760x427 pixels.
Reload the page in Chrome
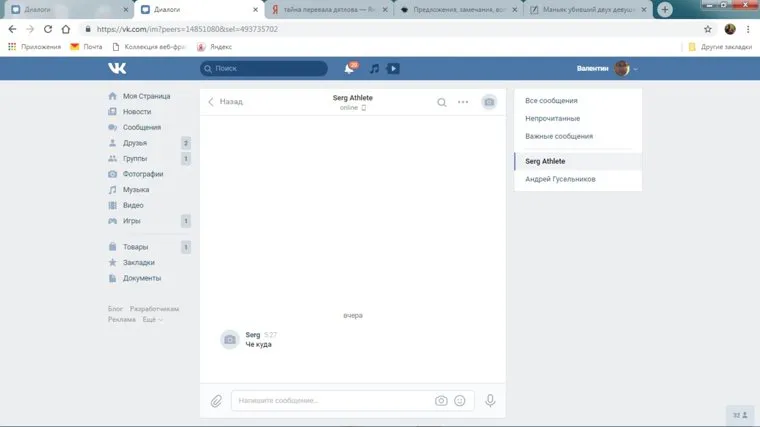[48, 29]
